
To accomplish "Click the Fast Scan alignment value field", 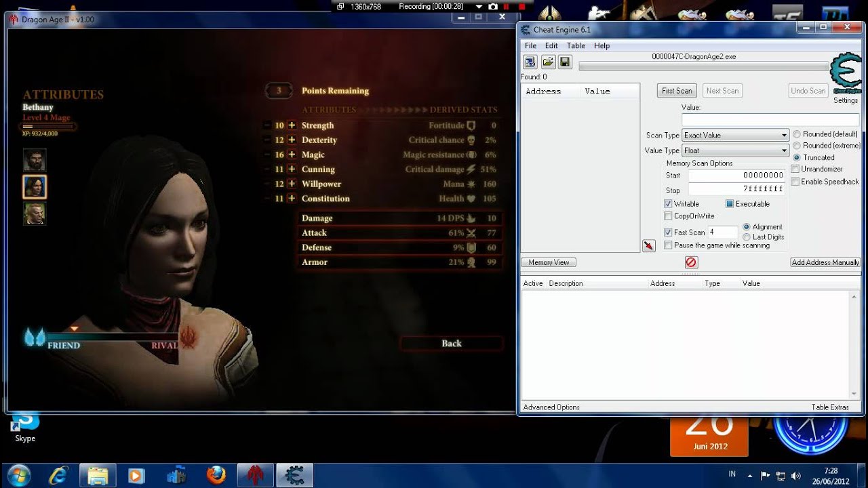I will tap(722, 232).
